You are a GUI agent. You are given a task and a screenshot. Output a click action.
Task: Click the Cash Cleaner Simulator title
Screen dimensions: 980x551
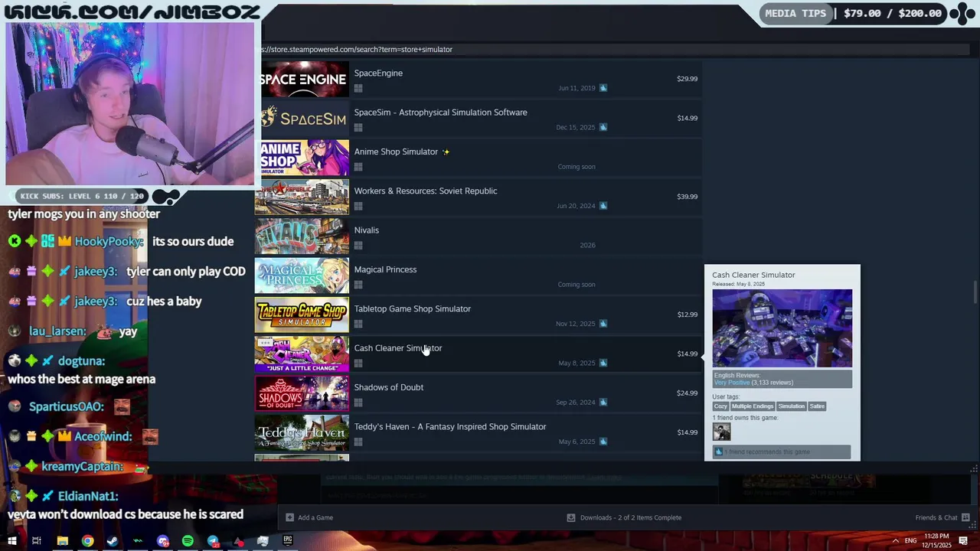point(397,348)
